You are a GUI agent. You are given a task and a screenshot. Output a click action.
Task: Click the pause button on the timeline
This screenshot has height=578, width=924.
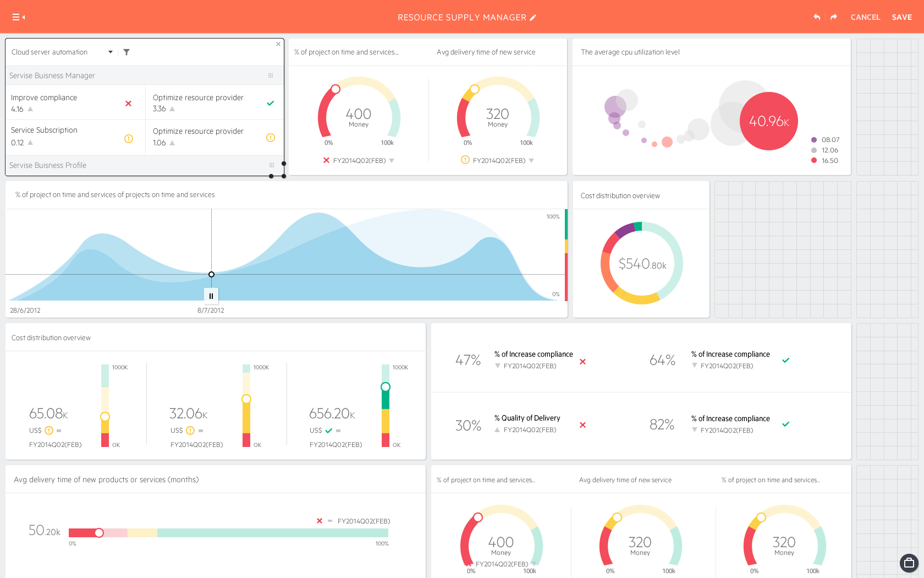point(211,296)
